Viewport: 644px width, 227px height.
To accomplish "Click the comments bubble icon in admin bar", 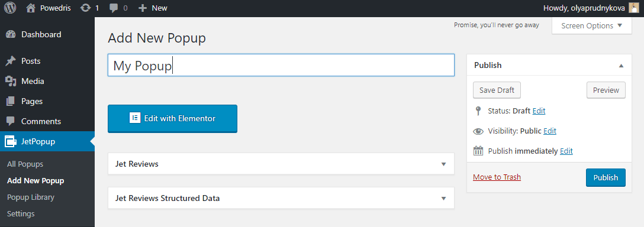I will click(114, 8).
